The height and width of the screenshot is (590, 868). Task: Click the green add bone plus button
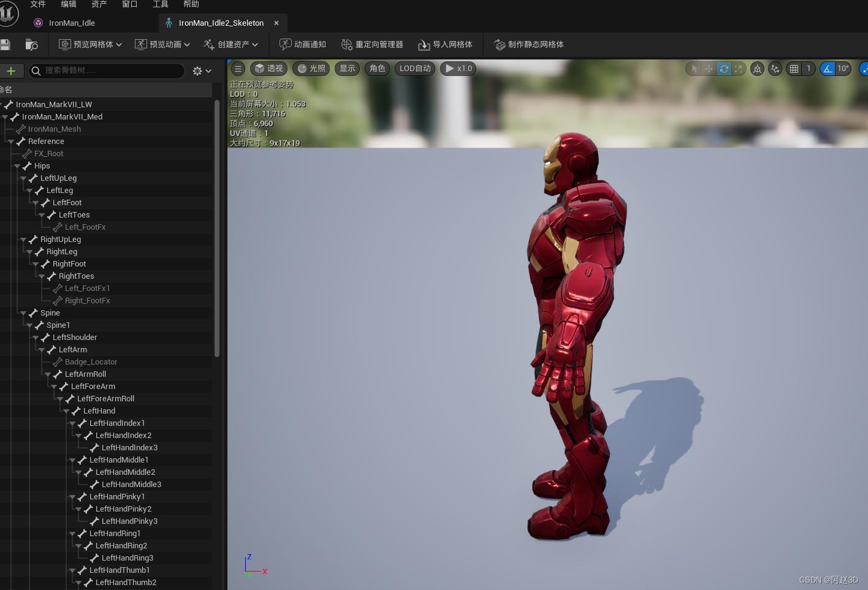11,70
